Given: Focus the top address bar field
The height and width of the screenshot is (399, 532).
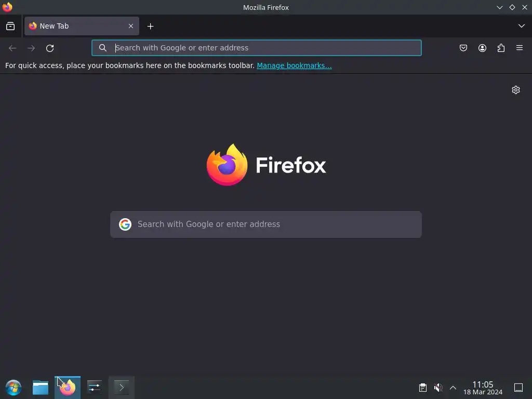Looking at the screenshot, I should [x=257, y=48].
